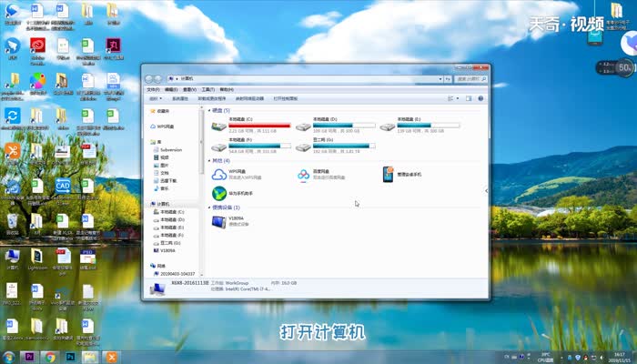Click the File Explorer taskbar icon
This screenshot has width=637, height=364.
click(90, 358)
